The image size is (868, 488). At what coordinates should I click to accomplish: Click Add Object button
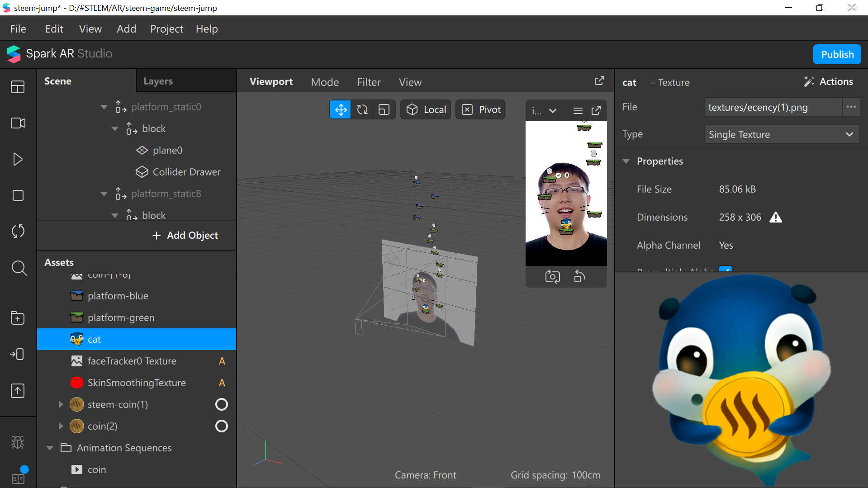coord(185,236)
